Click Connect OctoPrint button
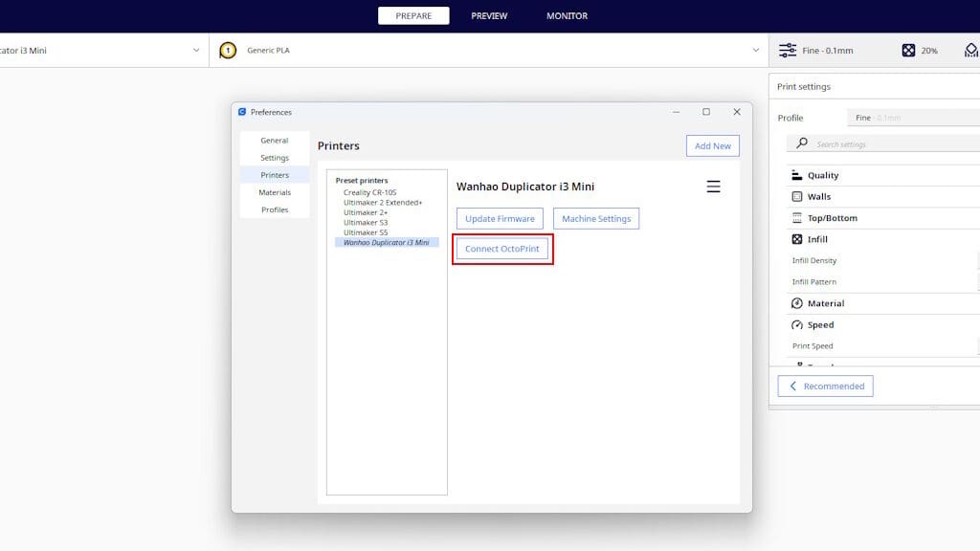The width and height of the screenshot is (980, 551). coord(501,249)
